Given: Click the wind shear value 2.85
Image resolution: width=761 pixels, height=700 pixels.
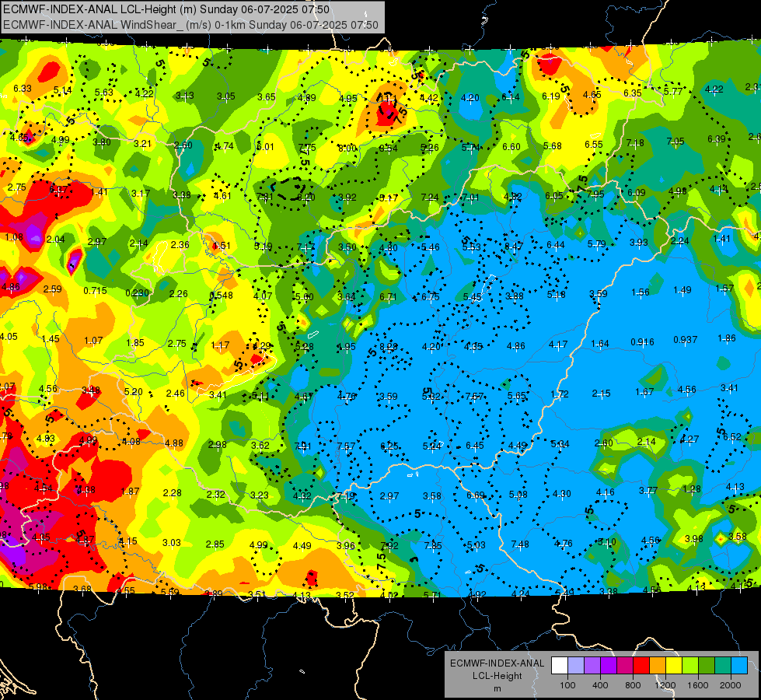Looking at the screenshot, I should click(215, 544).
